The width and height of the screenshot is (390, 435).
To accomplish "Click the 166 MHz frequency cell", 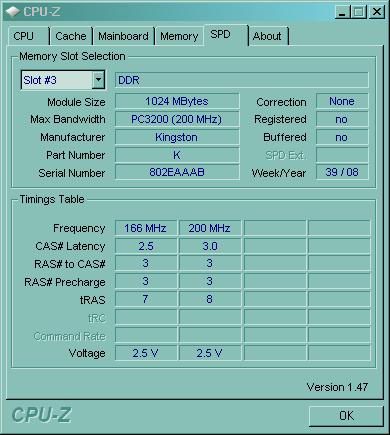I will click(146, 228).
